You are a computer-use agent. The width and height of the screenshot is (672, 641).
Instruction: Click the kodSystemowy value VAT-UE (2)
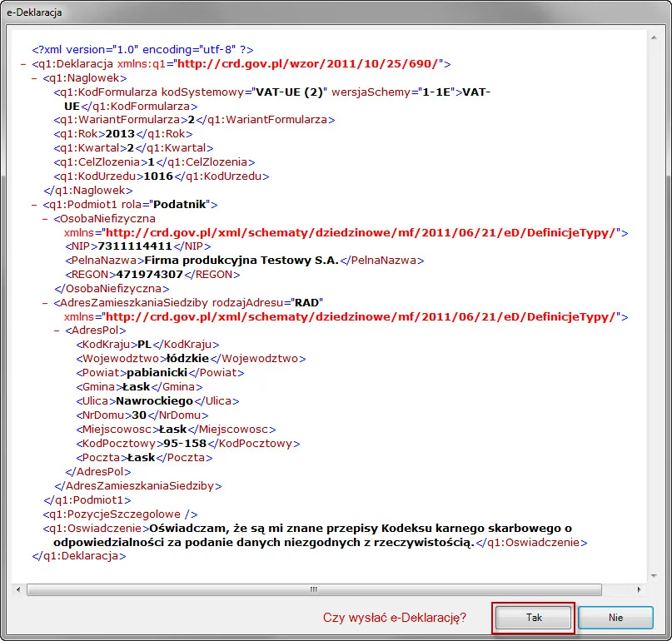[289, 92]
